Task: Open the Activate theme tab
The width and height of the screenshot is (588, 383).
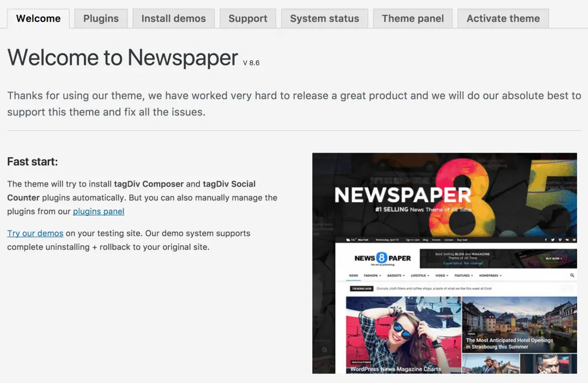Action: [503, 18]
